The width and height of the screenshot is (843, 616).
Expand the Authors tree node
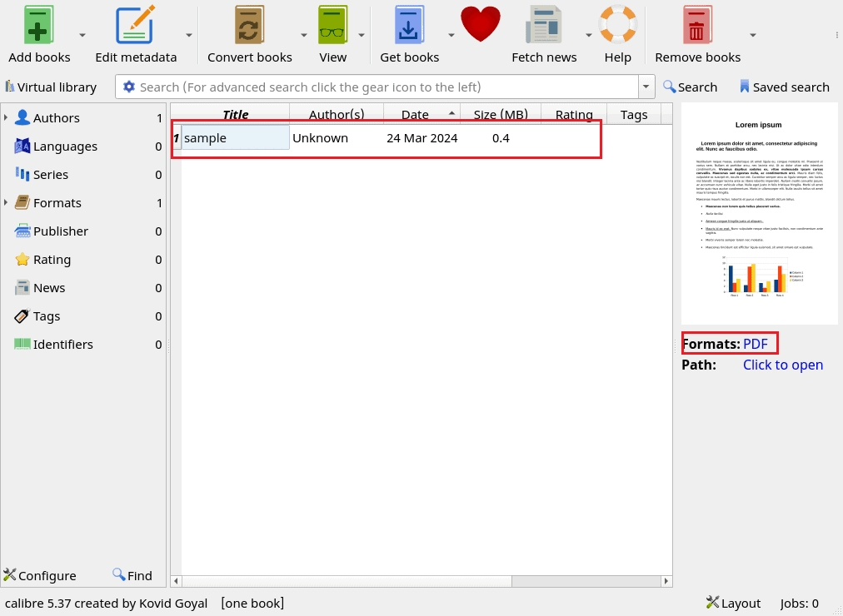[6, 117]
